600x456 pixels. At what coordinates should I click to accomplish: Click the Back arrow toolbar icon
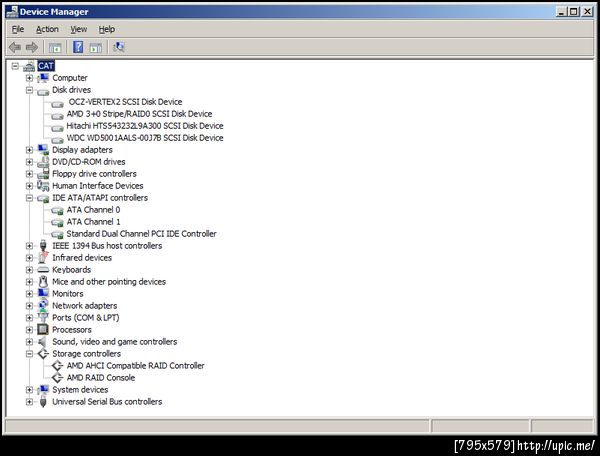[15, 47]
